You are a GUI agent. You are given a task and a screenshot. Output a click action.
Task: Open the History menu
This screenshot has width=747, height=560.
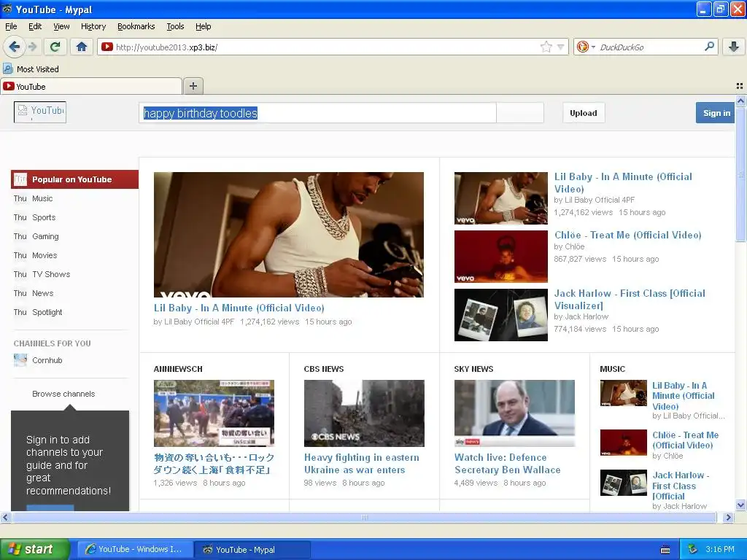[93, 26]
